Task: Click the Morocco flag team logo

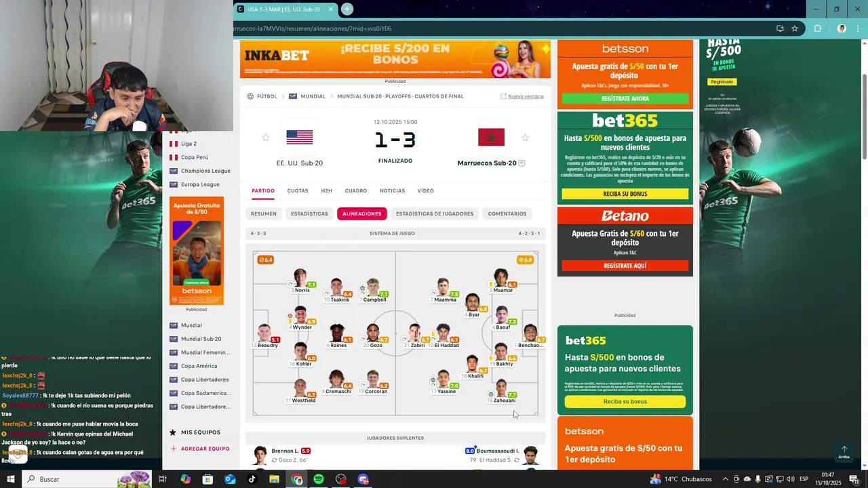Action: [491, 137]
